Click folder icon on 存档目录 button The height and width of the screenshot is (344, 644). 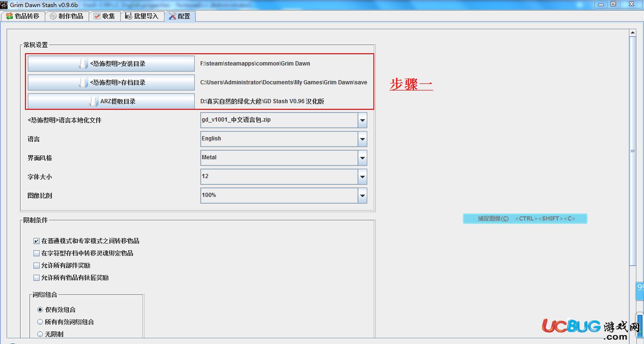tap(83, 82)
